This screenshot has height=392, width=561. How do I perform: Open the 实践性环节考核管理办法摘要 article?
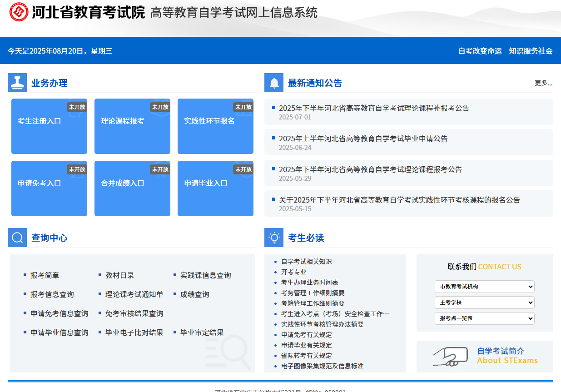coord(323,324)
